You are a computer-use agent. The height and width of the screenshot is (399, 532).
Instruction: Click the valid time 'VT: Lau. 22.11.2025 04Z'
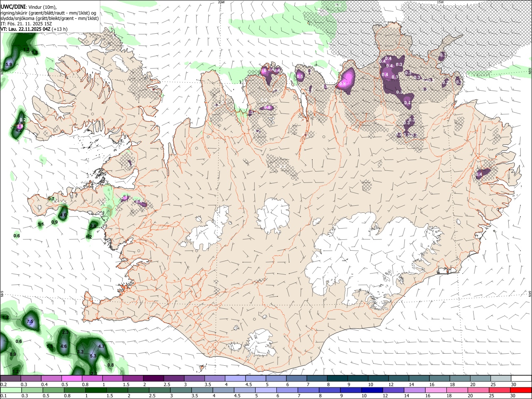(x=26, y=29)
